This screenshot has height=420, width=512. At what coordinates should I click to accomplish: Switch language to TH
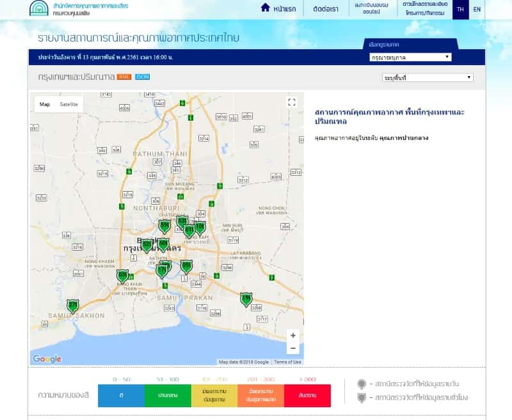[460, 10]
